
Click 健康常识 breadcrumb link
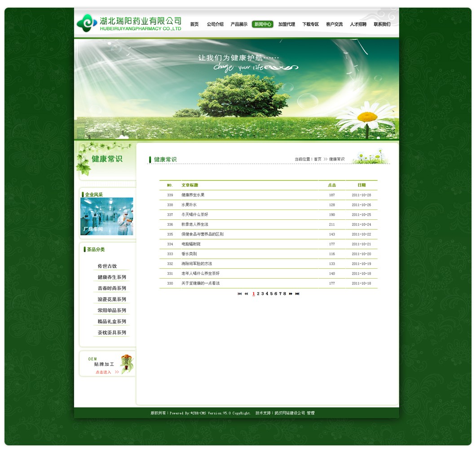pos(337,159)
